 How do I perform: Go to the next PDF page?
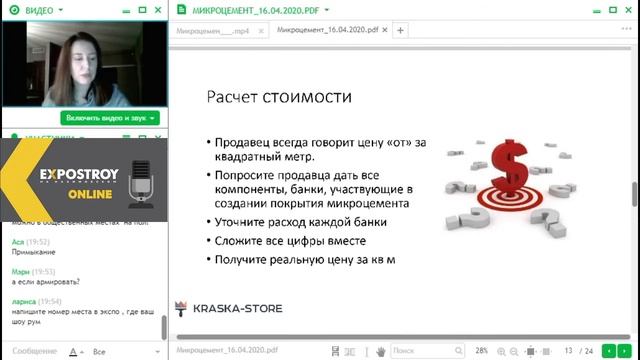pyautogui.click(x=624, y=351)
